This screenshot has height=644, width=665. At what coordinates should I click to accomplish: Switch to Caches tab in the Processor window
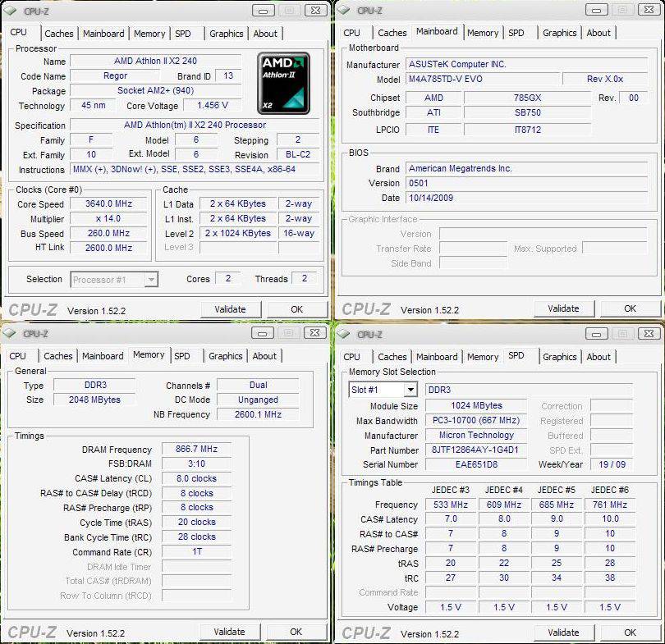pos(58,34)
